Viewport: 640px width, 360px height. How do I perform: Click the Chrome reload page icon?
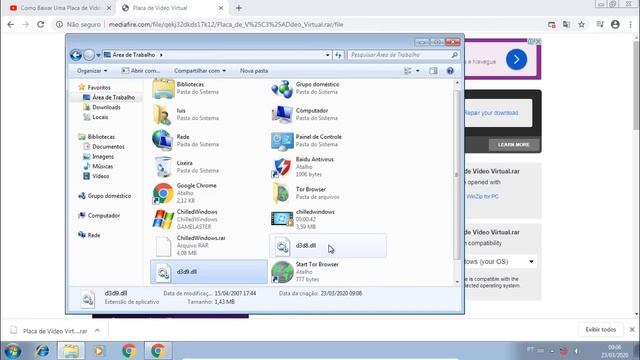(40, 24)
